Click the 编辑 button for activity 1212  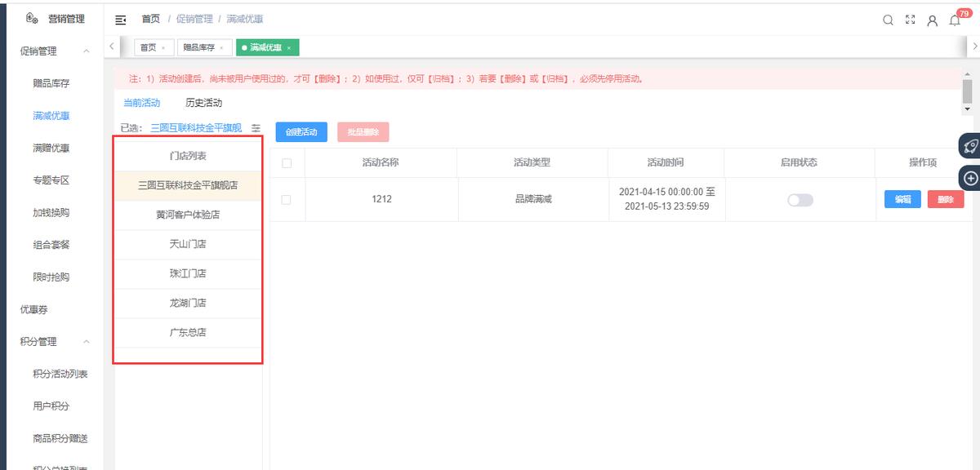[902, 199]
